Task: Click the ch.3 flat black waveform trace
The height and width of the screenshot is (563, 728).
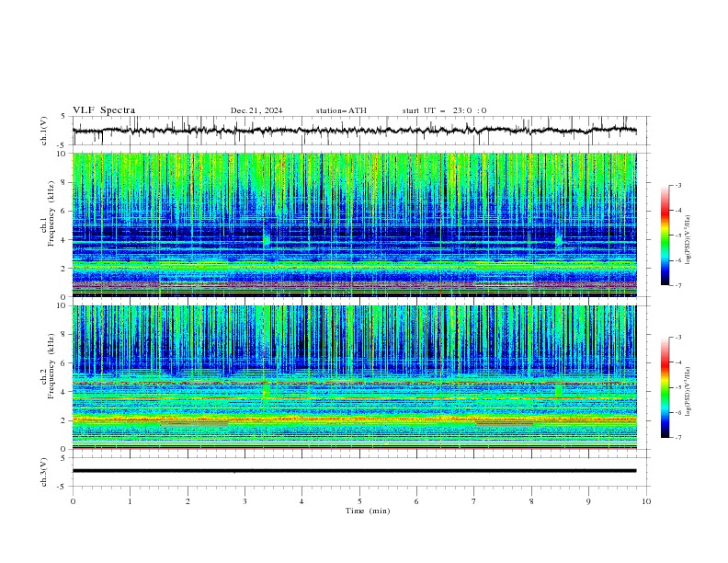Action: tap(354, 471)
